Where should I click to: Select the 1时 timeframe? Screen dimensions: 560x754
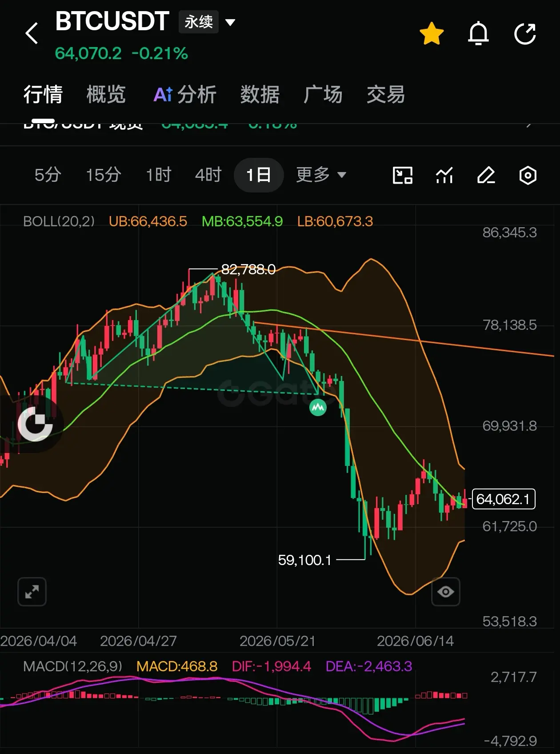[159, 175]
